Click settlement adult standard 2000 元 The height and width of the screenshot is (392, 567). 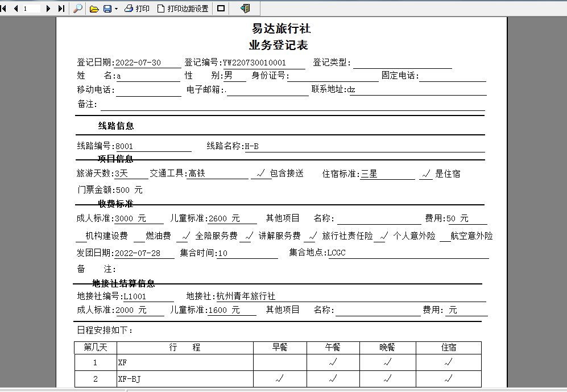(131, 310)
